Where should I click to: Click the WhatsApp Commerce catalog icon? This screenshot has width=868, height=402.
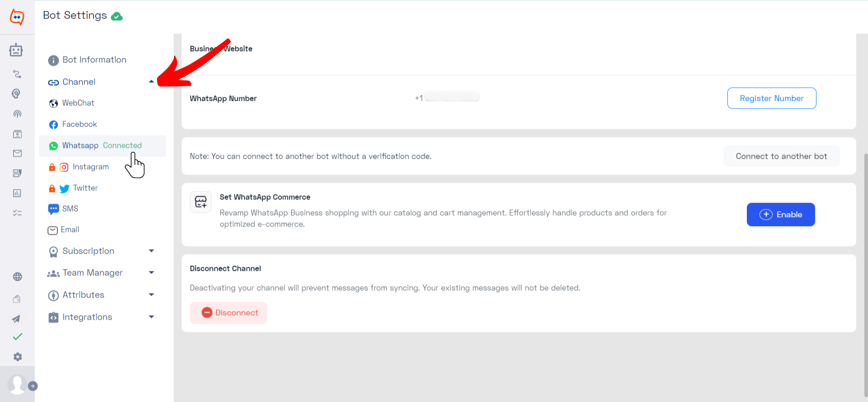[201, 202]
